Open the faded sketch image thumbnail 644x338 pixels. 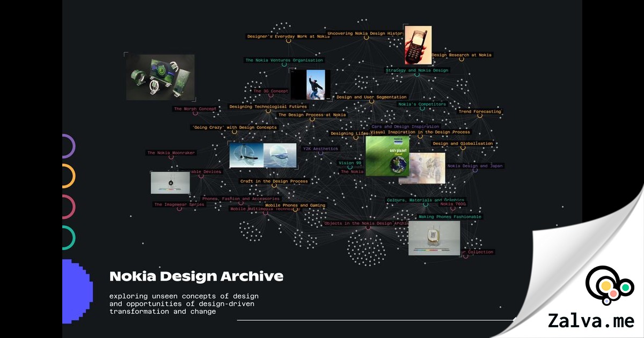pyautogui.click(x=428, y=168)
